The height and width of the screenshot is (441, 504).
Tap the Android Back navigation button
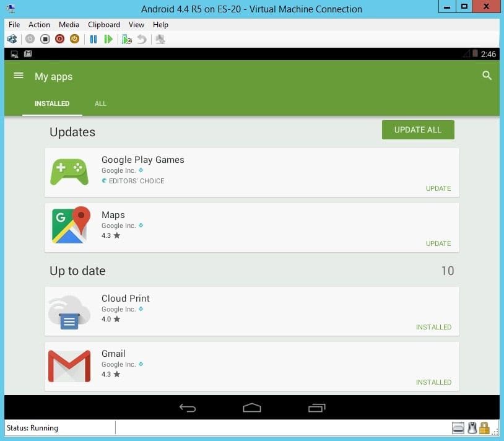click(188, 408)
